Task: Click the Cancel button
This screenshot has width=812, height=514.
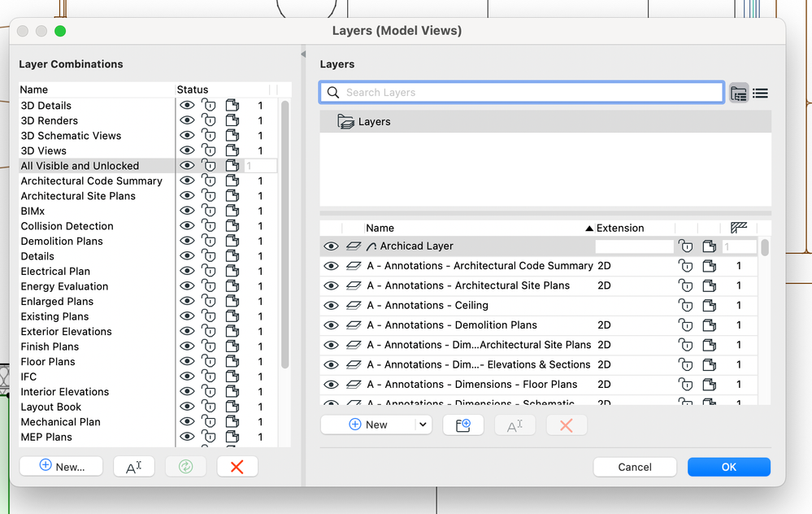Action: coord(635,467)
